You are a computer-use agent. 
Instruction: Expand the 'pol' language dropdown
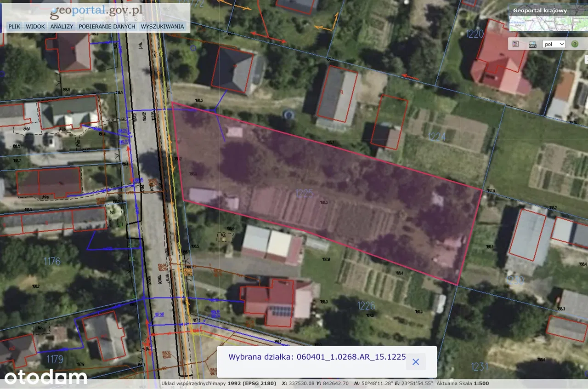pyautogui.click(x=554, y=44)
